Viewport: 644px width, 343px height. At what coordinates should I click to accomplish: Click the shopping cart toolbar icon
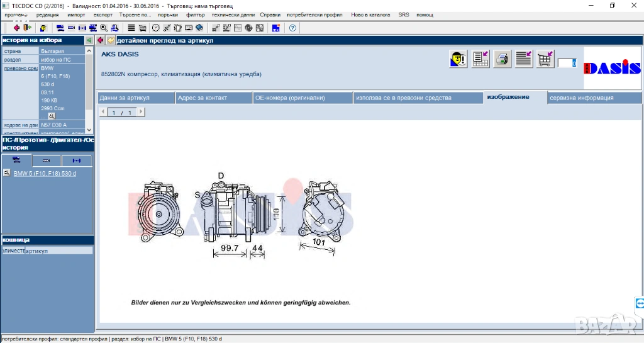point(143,28)
